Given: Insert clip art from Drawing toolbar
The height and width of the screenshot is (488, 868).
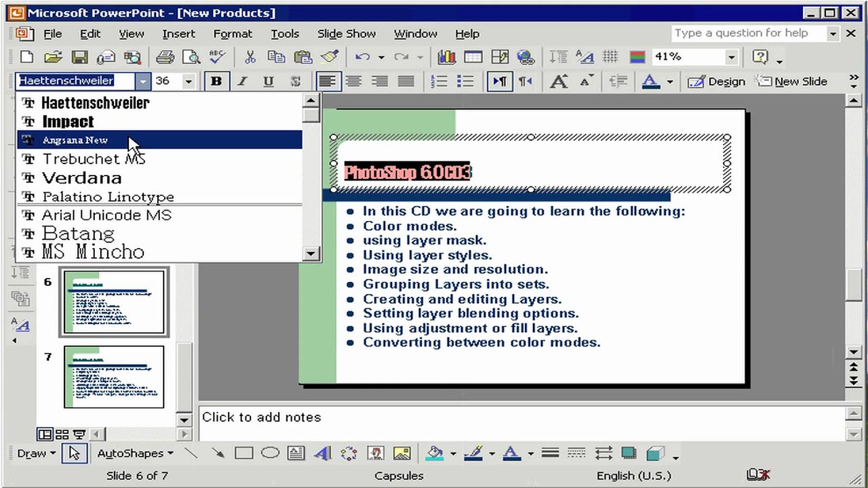Looking at the screenshot, I should tap(375, 453).
